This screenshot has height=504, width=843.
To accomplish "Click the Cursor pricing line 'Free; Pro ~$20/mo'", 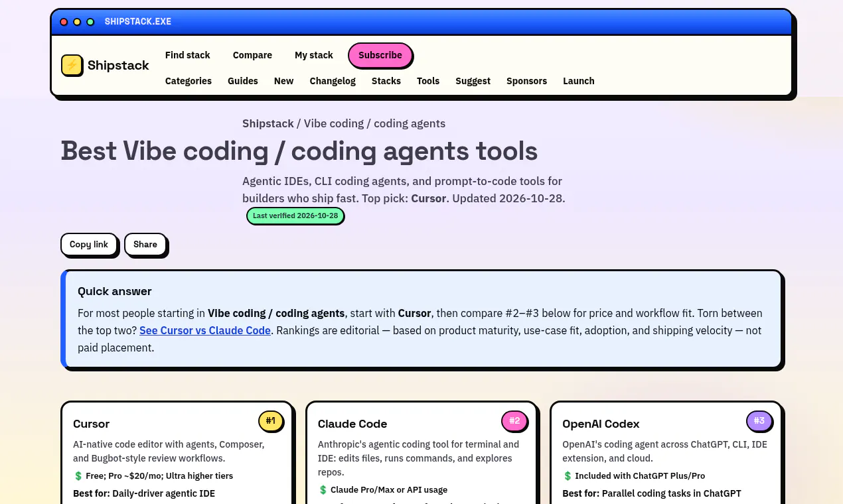I will tap(153, 475).
